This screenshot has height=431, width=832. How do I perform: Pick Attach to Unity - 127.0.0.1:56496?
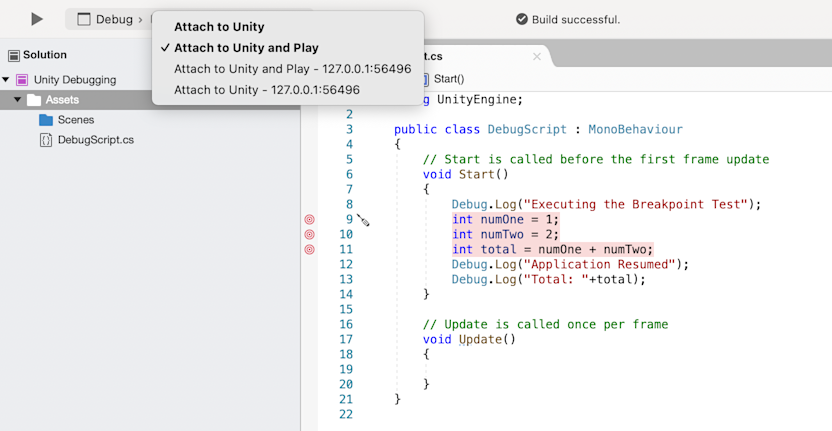coord(267,90)
